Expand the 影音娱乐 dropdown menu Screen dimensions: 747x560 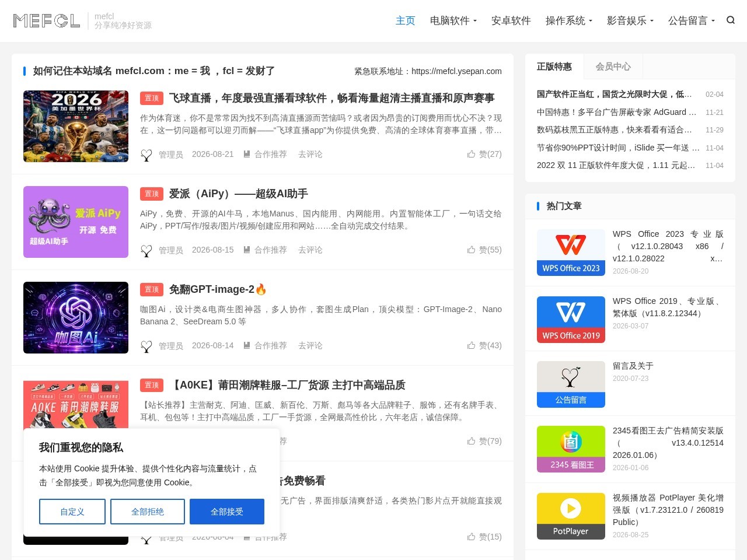(x=630, y=21)
